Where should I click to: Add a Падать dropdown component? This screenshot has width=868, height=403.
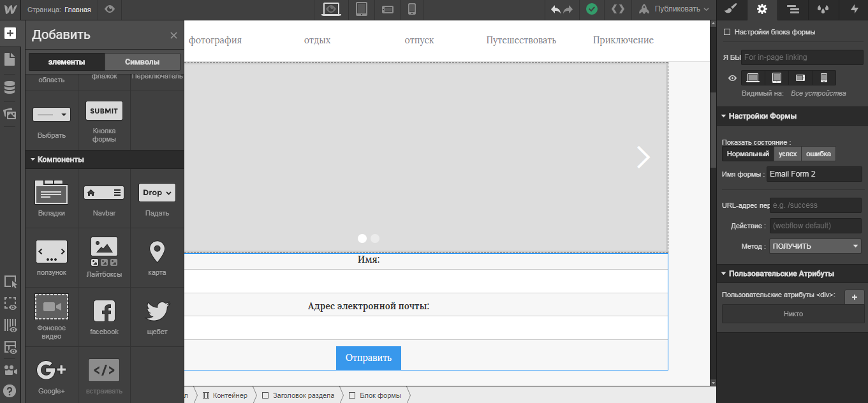[157, 198]
